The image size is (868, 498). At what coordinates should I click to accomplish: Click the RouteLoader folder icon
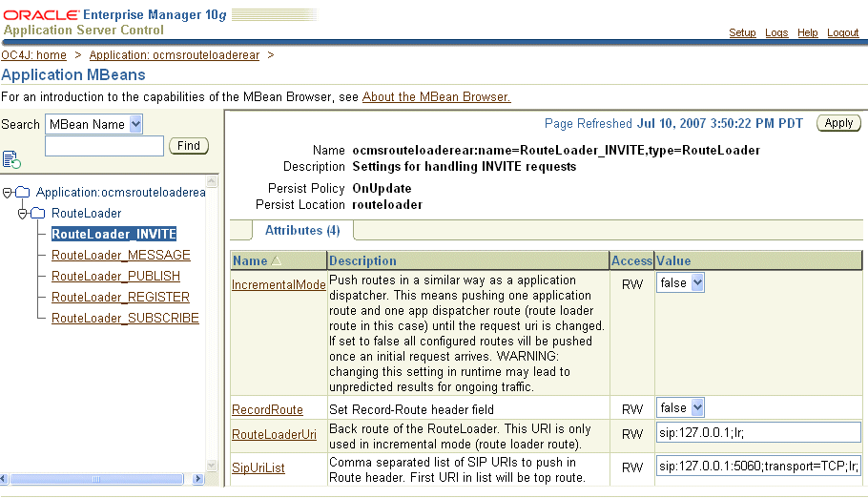(x=37, y=214)
